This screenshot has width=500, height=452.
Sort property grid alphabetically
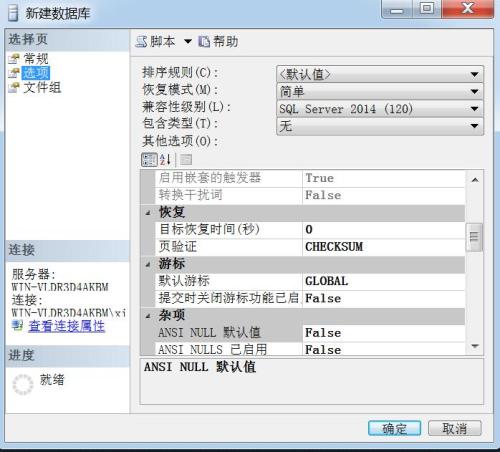[166, 160]
